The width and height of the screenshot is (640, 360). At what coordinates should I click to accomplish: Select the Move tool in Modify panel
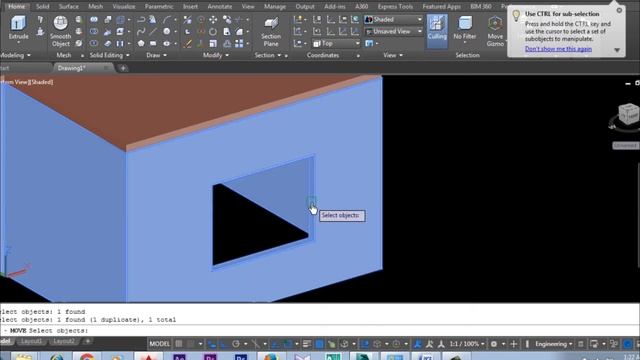tap(213, 20)
